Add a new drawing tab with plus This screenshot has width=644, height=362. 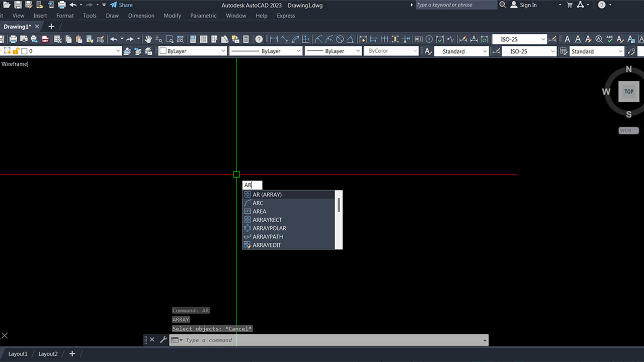point(51,27)
